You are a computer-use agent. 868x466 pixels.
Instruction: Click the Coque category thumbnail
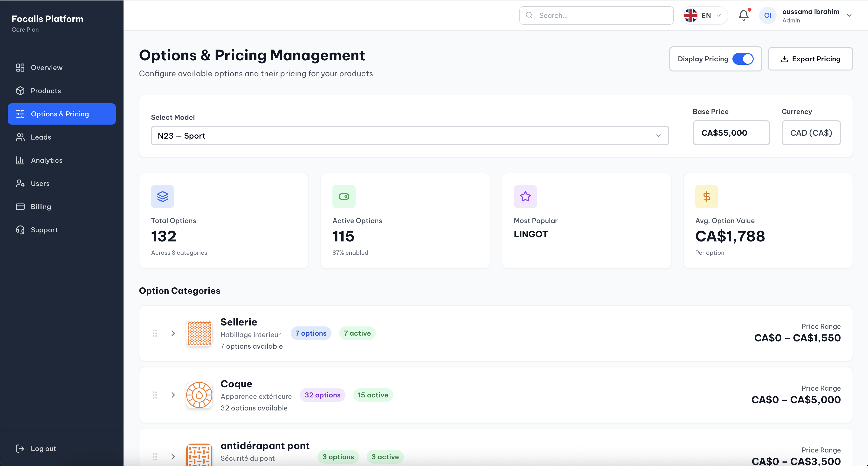coord(199,395)
